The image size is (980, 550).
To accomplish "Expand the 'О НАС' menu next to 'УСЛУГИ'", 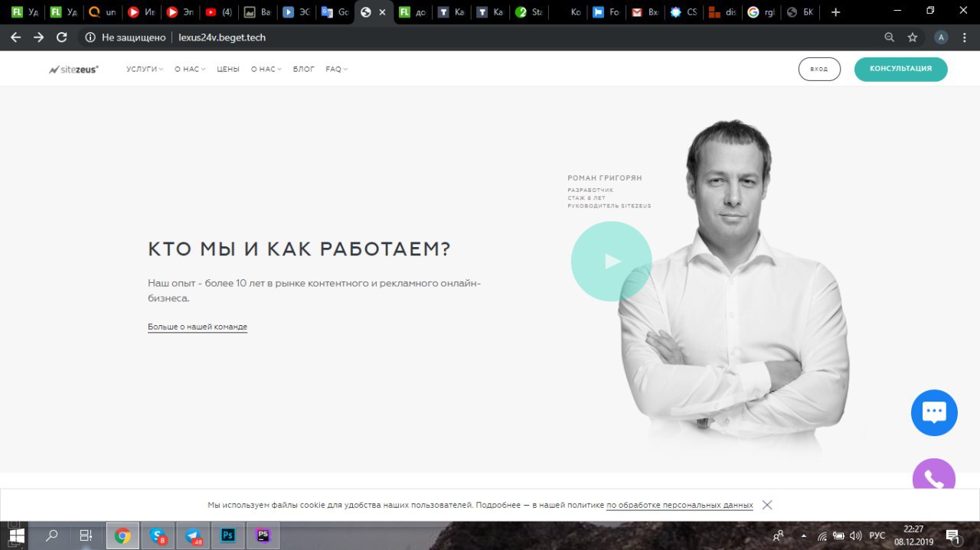I will point(190,70).
